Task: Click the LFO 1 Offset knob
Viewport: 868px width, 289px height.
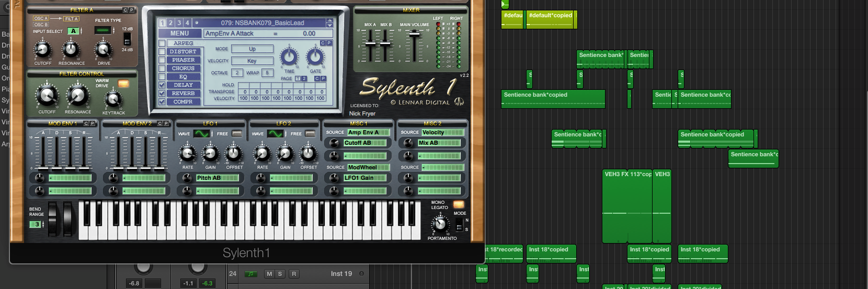Action: coord(234,154)
